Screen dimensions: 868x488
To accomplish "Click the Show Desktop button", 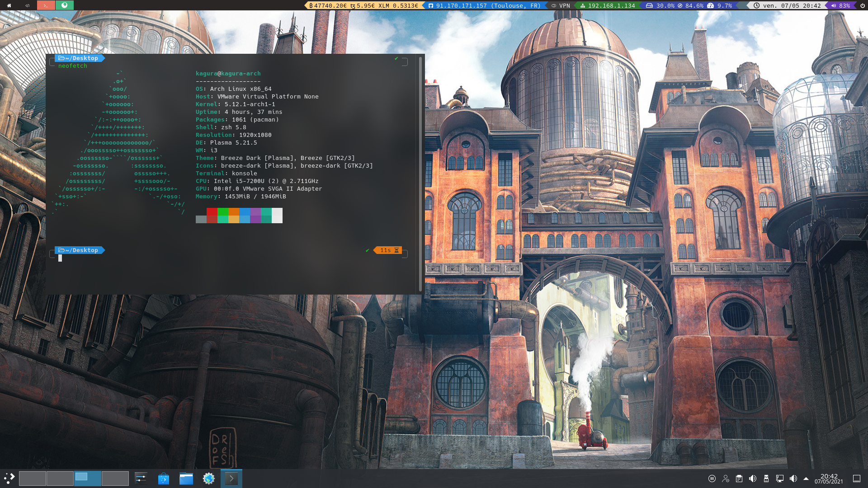I will (856, 479).
